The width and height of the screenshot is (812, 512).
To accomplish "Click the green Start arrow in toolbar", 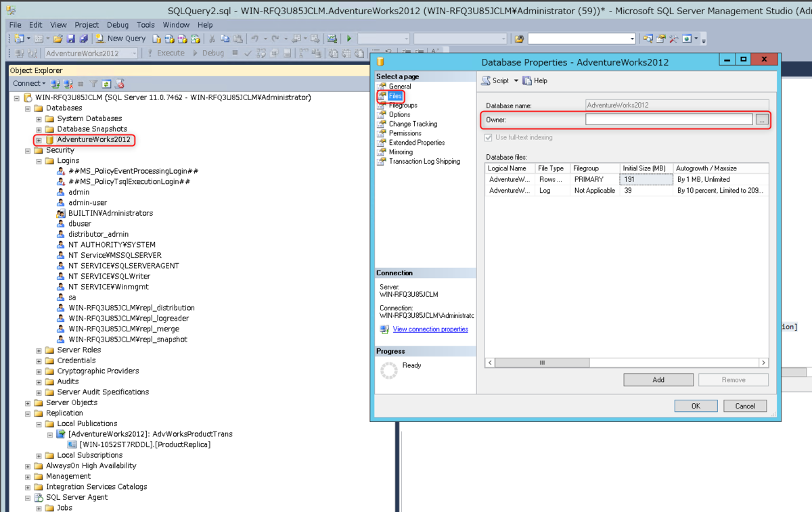I will click(349, 39).
